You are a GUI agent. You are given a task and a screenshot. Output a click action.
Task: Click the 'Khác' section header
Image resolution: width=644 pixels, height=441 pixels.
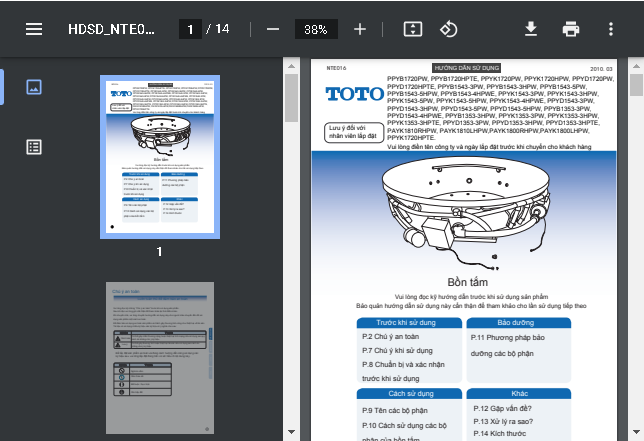[519, 394]
